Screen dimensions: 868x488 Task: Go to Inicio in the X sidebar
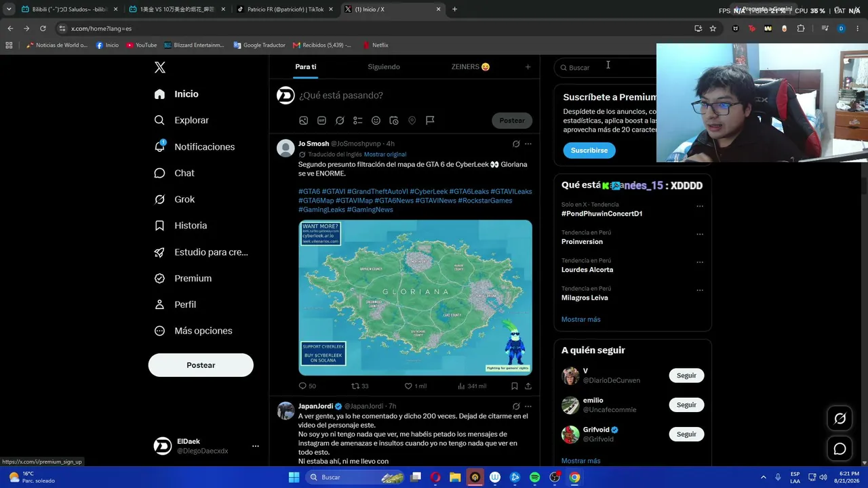(x=176, y=94)
